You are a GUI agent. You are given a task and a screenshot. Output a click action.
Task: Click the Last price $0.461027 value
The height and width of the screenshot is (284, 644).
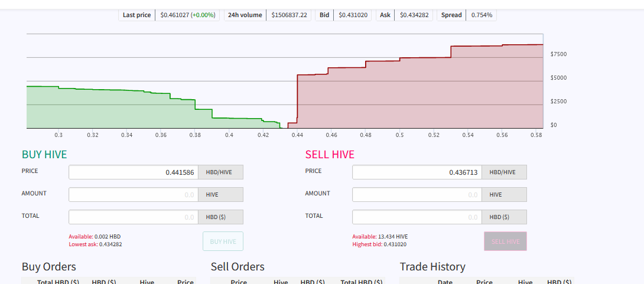pyautogui.click(x=187, y=15)
